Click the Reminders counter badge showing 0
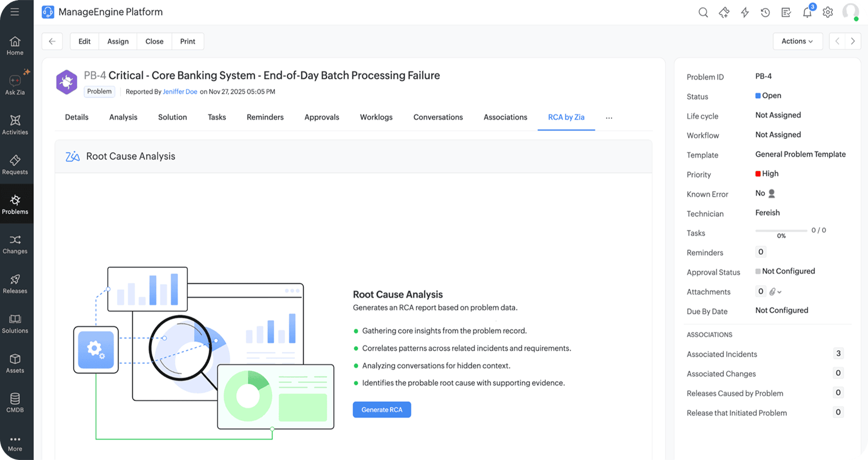This screenshot has width=868, height=460. coord(760,251)
